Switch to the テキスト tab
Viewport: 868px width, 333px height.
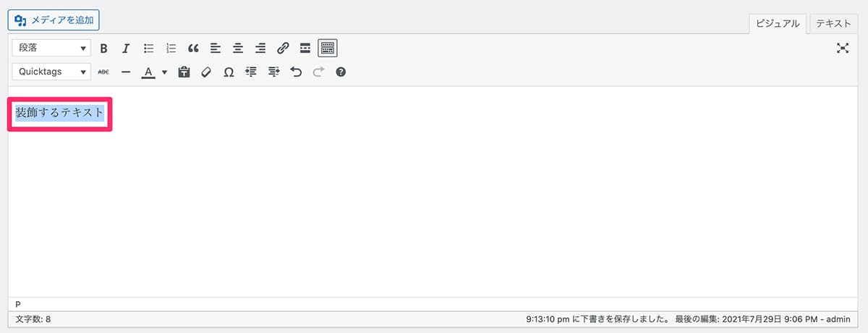point(833,23)
